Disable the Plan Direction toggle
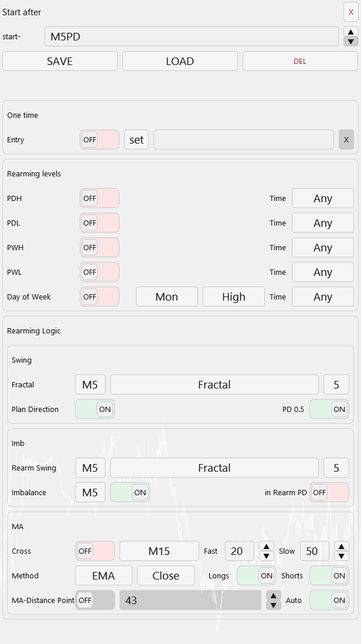 [95, 410]
